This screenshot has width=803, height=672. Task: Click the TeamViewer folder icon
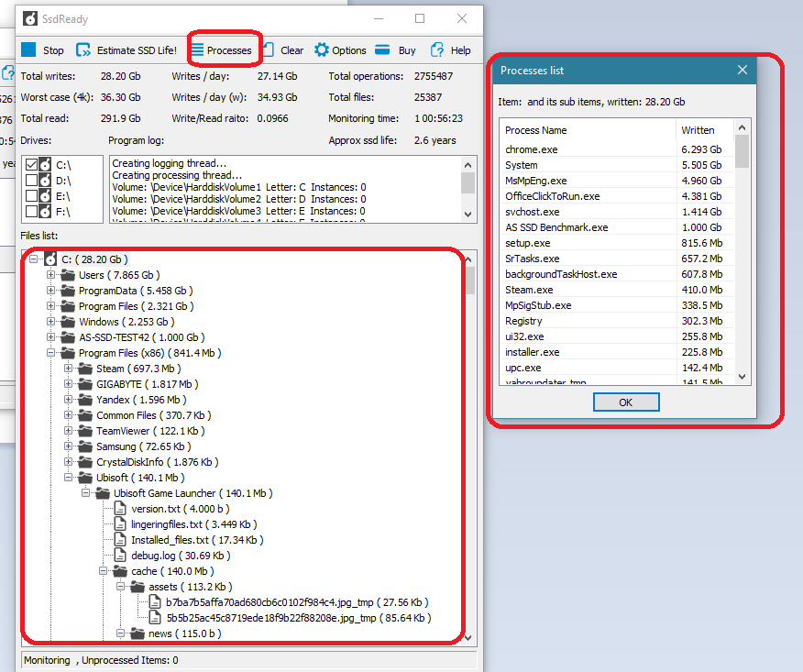point(85,431)
